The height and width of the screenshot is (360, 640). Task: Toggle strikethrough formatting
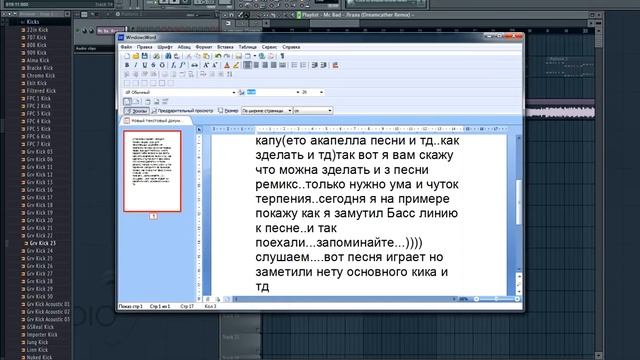coord(153,65)
